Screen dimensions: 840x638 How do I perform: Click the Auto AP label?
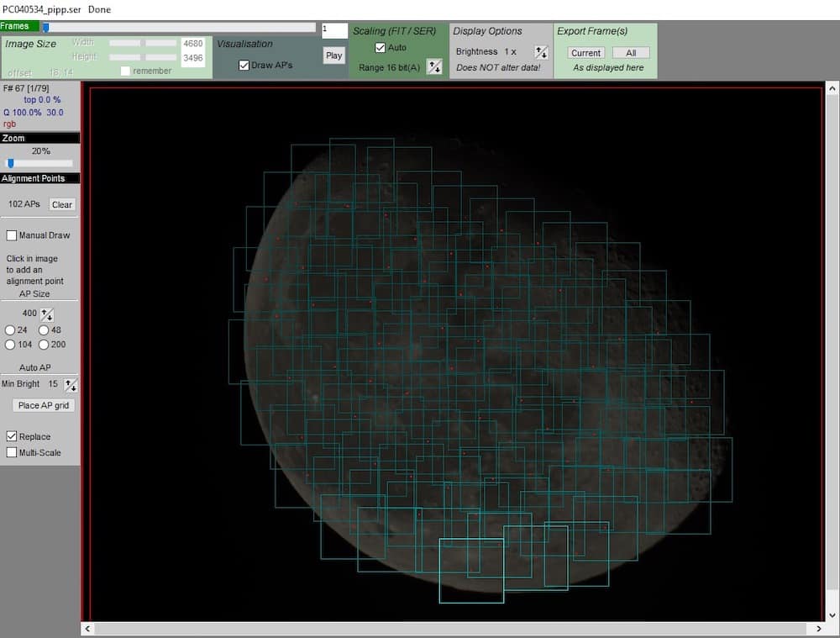pos(34,368)
